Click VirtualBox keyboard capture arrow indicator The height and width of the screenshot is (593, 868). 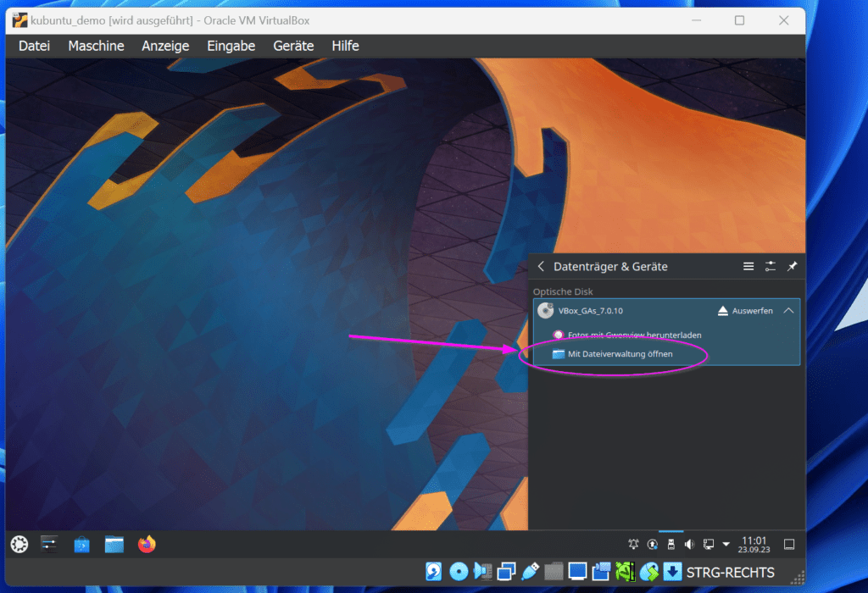point(672,572)
